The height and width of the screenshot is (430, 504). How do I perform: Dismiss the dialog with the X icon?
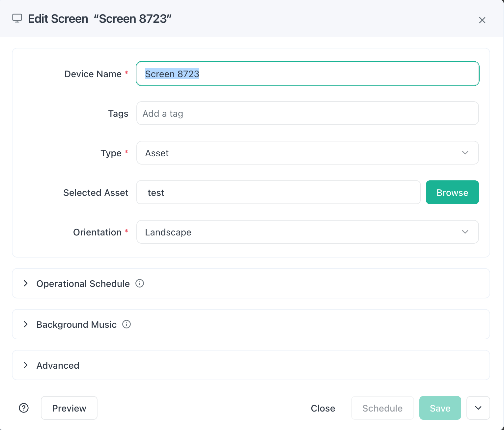(x=482, y=20)
